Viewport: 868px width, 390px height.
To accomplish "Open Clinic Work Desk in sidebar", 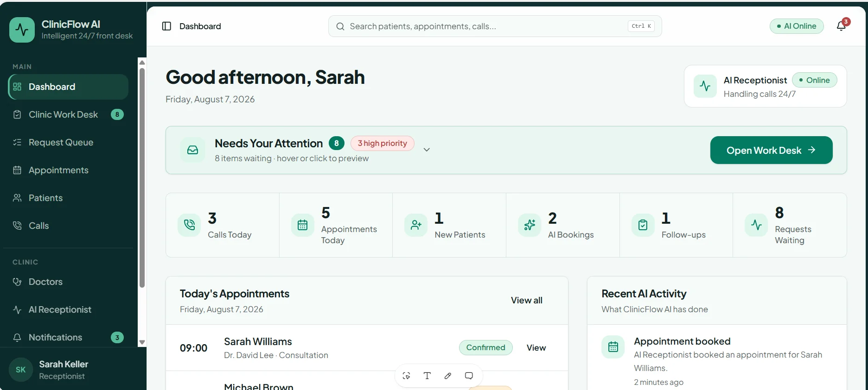I will coord(68,114).
